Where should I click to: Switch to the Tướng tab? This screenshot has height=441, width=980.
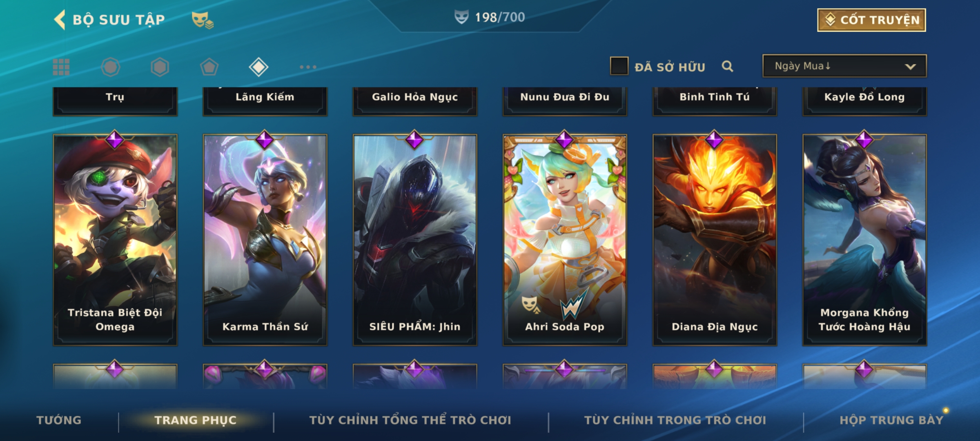tap(59, 420)
